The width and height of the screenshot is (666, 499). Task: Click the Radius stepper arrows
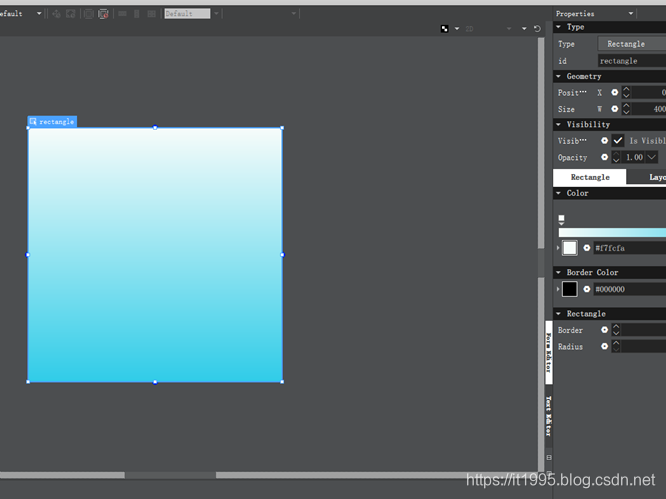(616, 346)
